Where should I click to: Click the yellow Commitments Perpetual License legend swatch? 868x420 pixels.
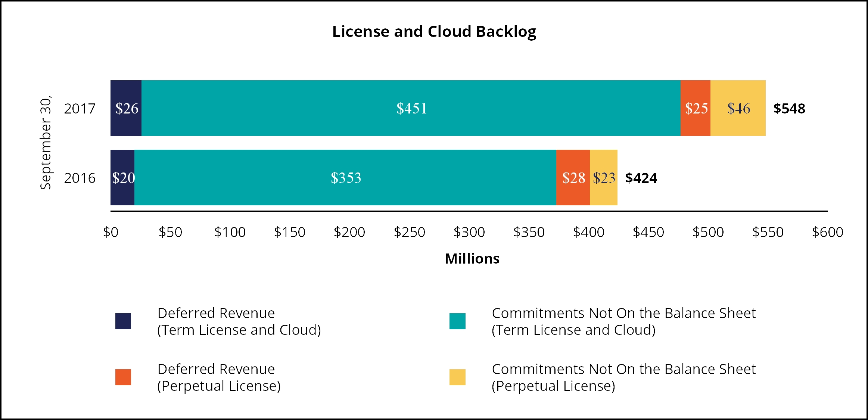click(457, 377)
